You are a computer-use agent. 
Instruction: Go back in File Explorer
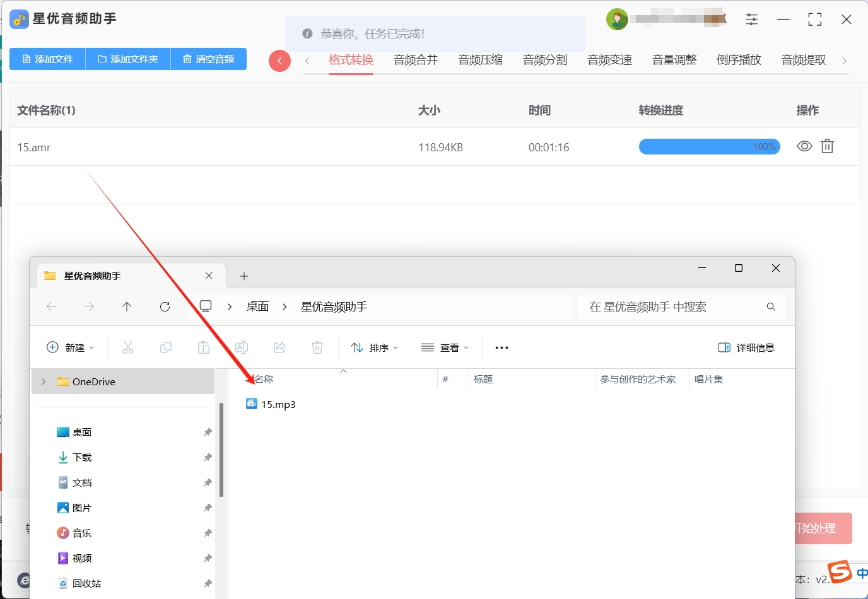coord(52,306)
